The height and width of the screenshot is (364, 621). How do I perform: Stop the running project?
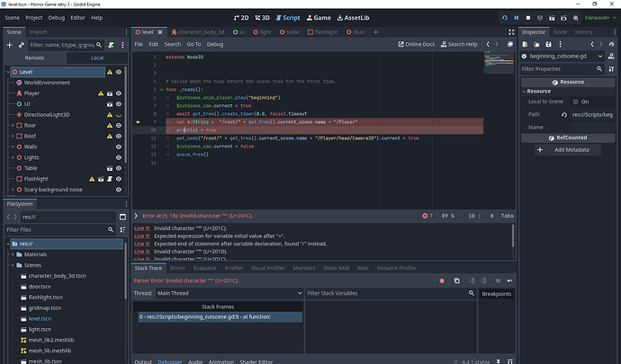pyautogui.click(x=528, y=18)
